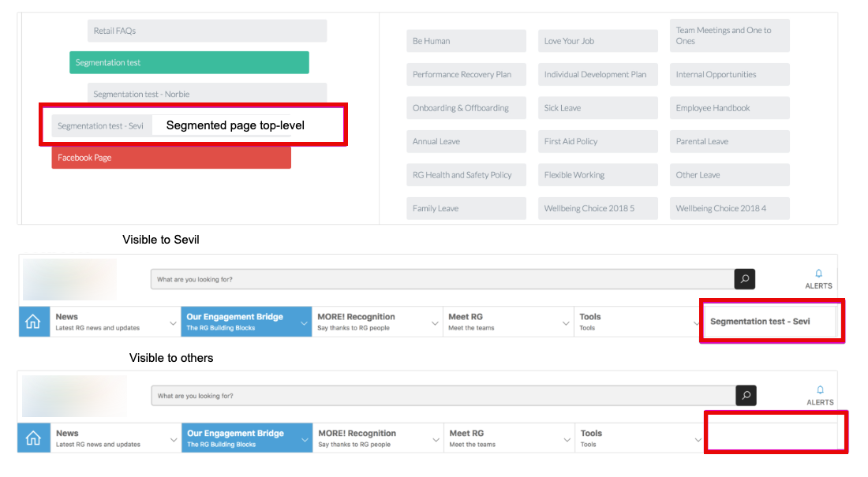Open the Facebook Page link
Image resolution: width=868 pixels, height=477 pixels.
(x=171, y=157)
